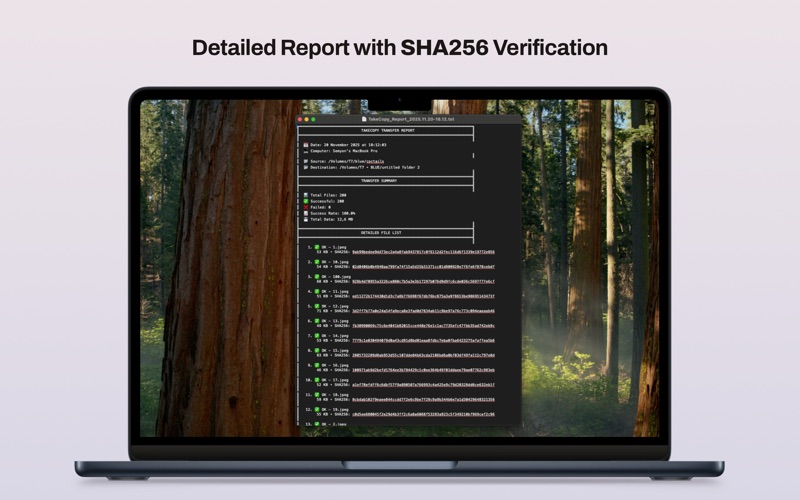Click the Failed: 0 line
The height and width of the screenshot is (500, 800).
click(320, 208)
